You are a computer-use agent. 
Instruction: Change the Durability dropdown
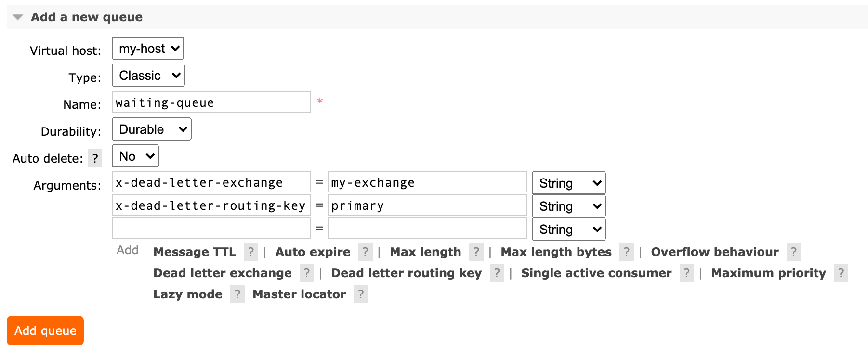151,129
